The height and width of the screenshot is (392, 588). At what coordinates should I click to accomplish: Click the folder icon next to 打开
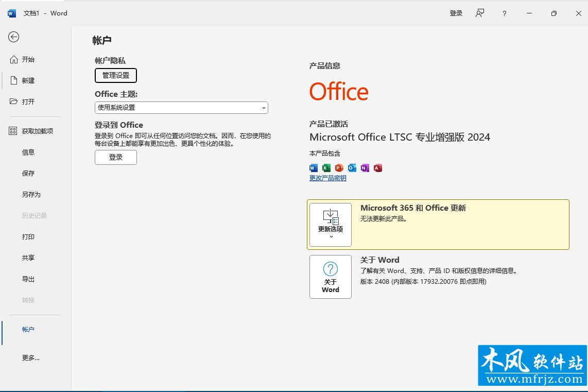[x=14, y=101]
